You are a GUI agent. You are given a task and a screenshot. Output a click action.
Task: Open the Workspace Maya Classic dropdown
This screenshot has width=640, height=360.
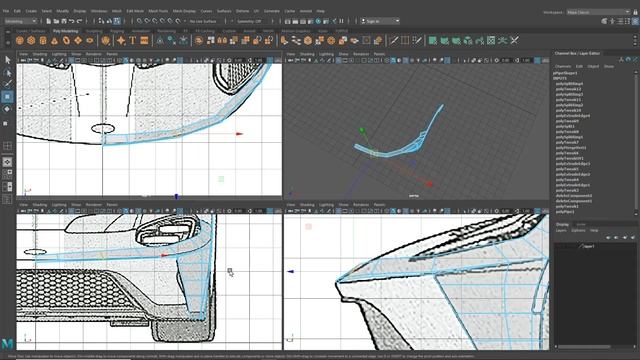coord(598,12)
